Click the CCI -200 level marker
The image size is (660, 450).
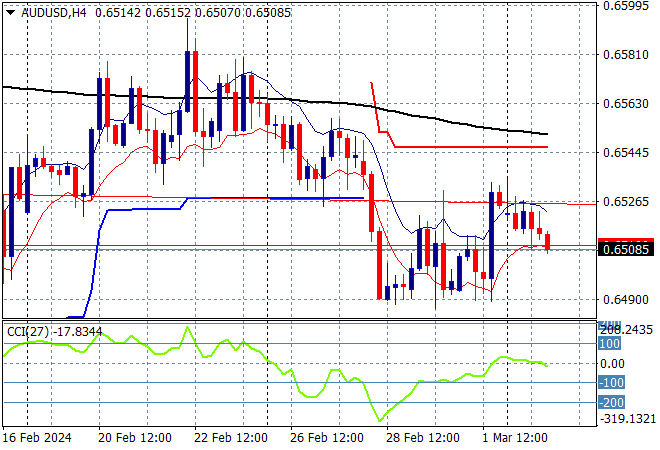tap(609, 402)
